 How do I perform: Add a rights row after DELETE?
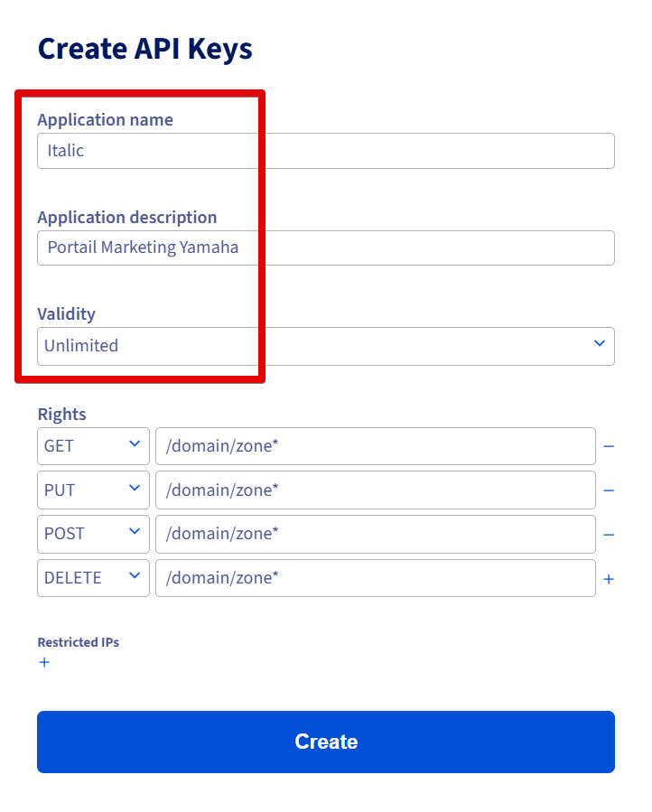609,579
